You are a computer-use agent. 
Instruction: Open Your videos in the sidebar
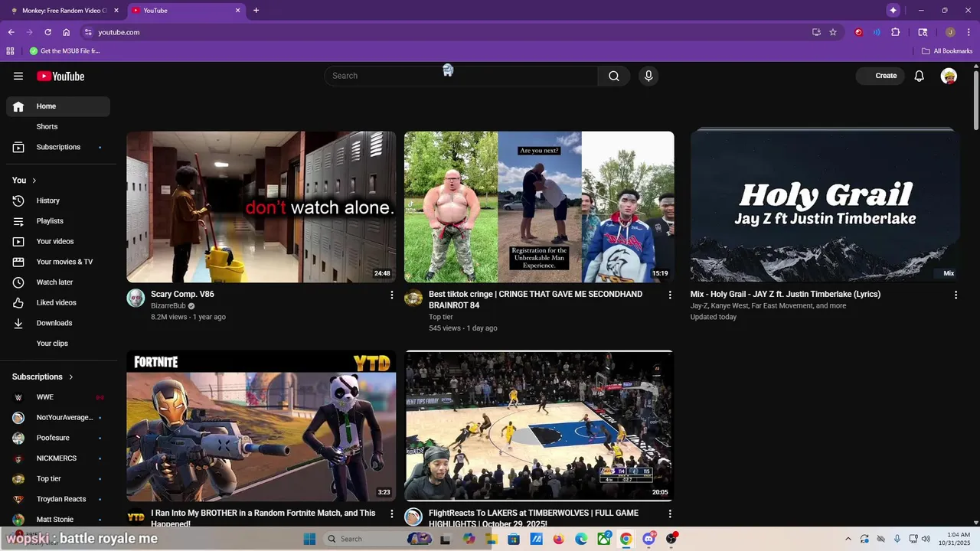58,241
